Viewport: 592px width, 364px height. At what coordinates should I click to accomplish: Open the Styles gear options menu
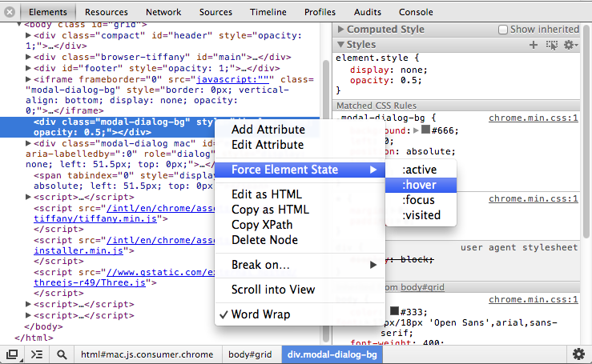[x=570, y=45]
